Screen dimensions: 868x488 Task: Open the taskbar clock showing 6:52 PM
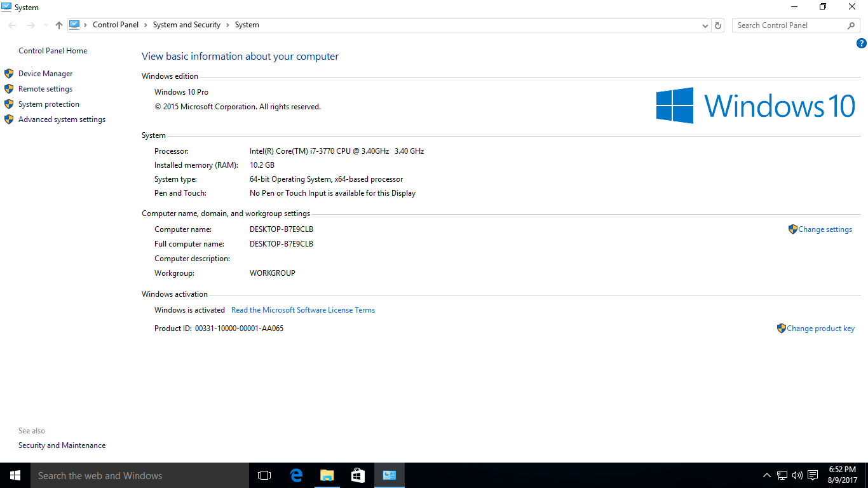point(843,475)
